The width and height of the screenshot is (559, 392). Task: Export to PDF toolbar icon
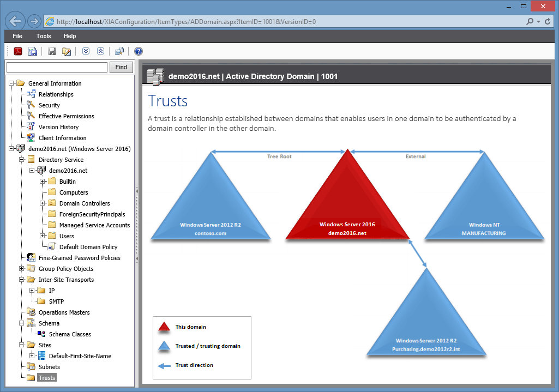coord(18,51)
